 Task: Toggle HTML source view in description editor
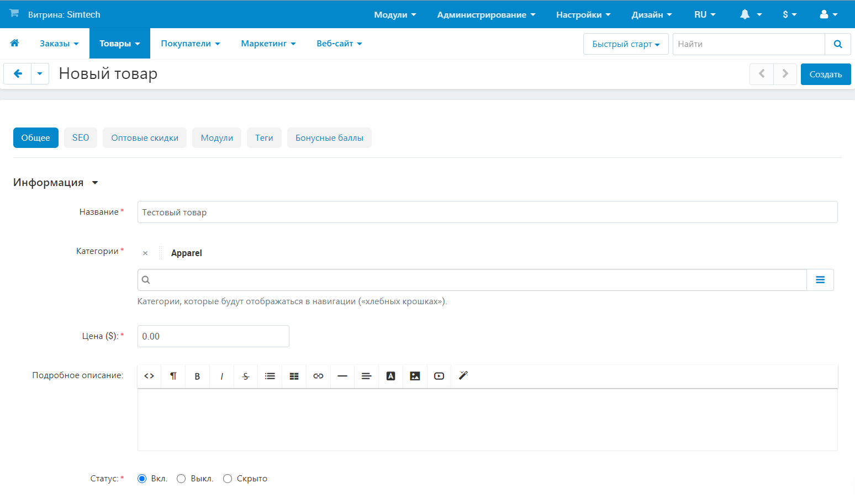click(149, 376)
